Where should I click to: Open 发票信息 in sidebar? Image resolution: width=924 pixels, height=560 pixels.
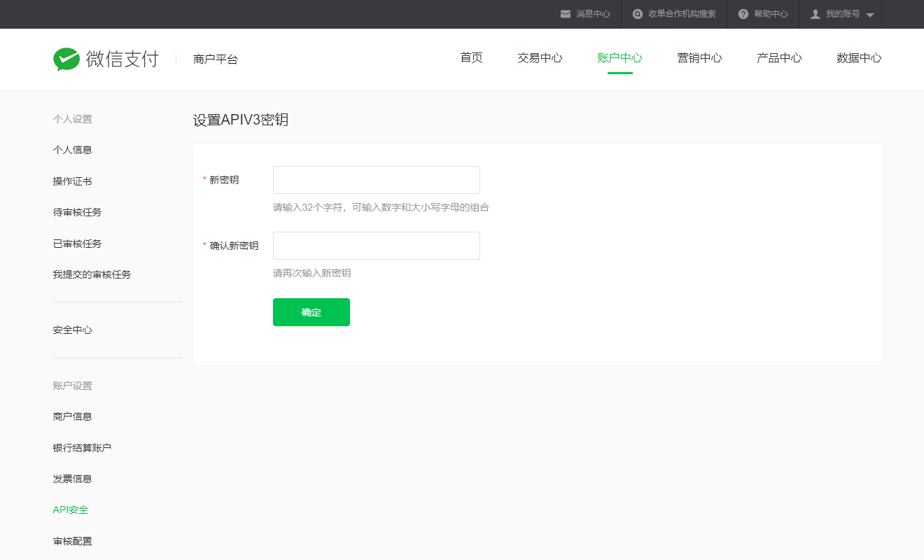(72, 479)
